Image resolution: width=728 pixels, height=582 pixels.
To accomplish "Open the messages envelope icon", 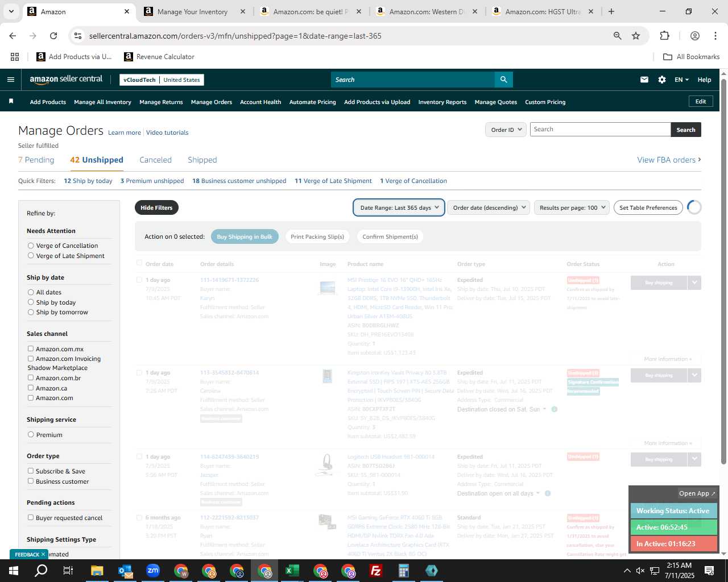I will 644,80.
